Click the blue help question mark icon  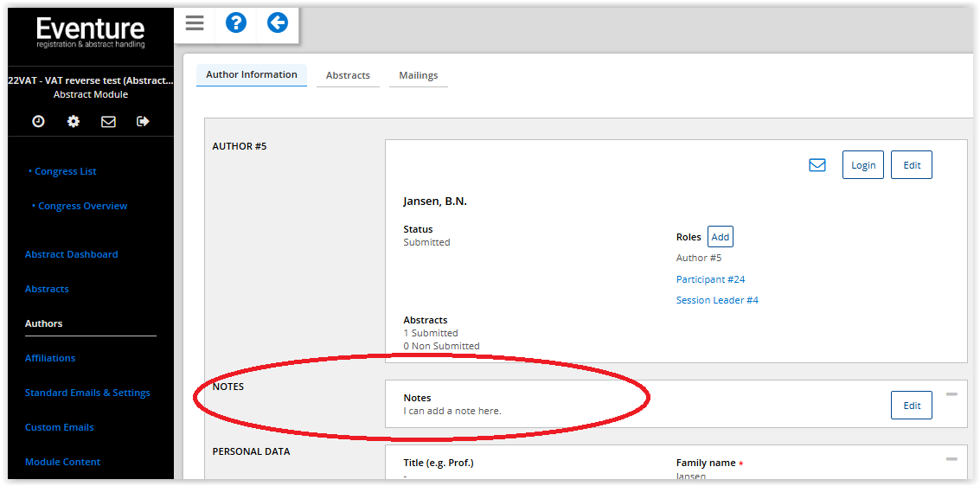pyautogui.click(x=236, y=23)
